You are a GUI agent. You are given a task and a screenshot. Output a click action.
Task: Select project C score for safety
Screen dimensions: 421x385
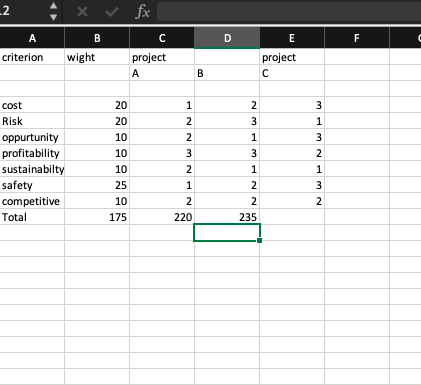(x=292, y=185)
